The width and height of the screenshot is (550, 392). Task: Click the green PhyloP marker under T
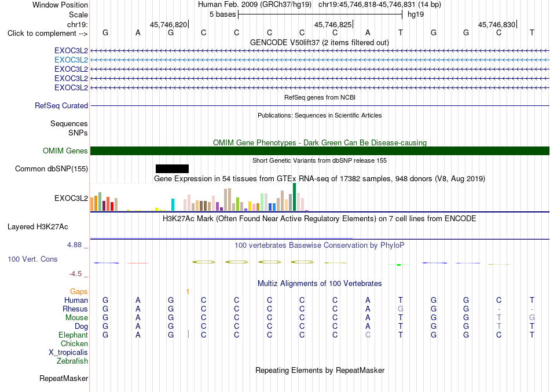click(399, 265)
